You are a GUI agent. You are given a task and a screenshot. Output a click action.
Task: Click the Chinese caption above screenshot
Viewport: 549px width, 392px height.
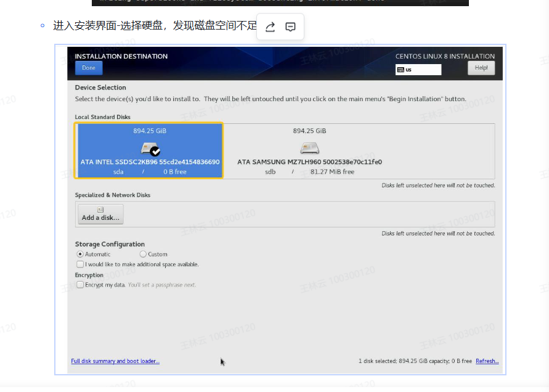[x=155, y=25]
